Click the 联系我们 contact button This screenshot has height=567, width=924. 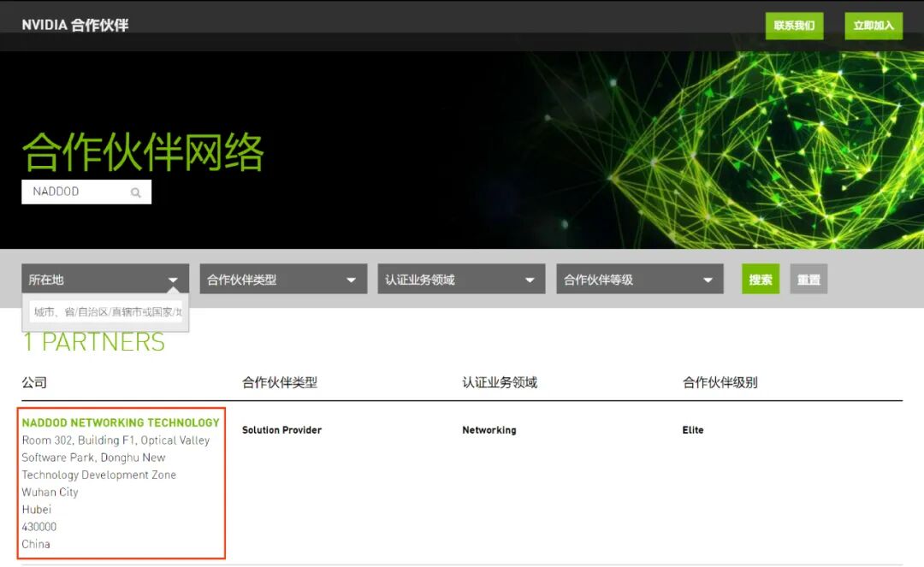click(x=794, y=26)
